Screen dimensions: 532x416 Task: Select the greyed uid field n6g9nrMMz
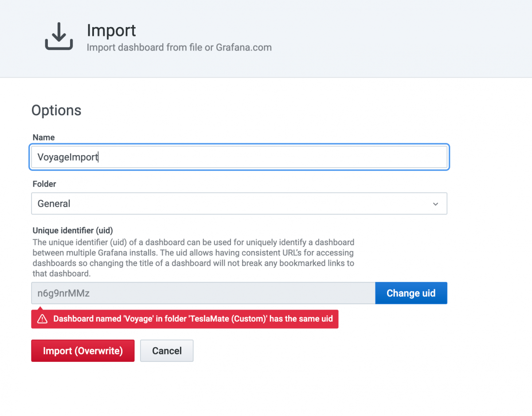pos(203,293)
